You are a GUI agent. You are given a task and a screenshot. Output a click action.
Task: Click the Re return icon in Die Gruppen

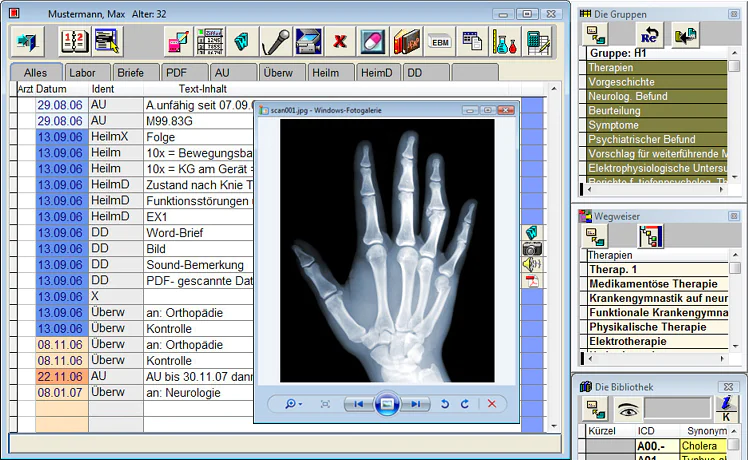click(649, 35)
